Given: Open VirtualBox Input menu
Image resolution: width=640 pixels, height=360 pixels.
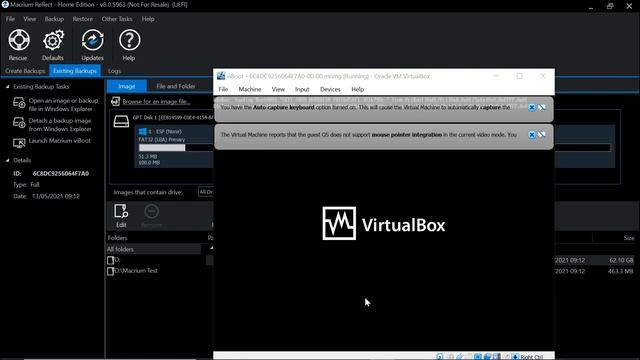Looking at the screenshot, I should pyautogui.click(x=302, y=89).
